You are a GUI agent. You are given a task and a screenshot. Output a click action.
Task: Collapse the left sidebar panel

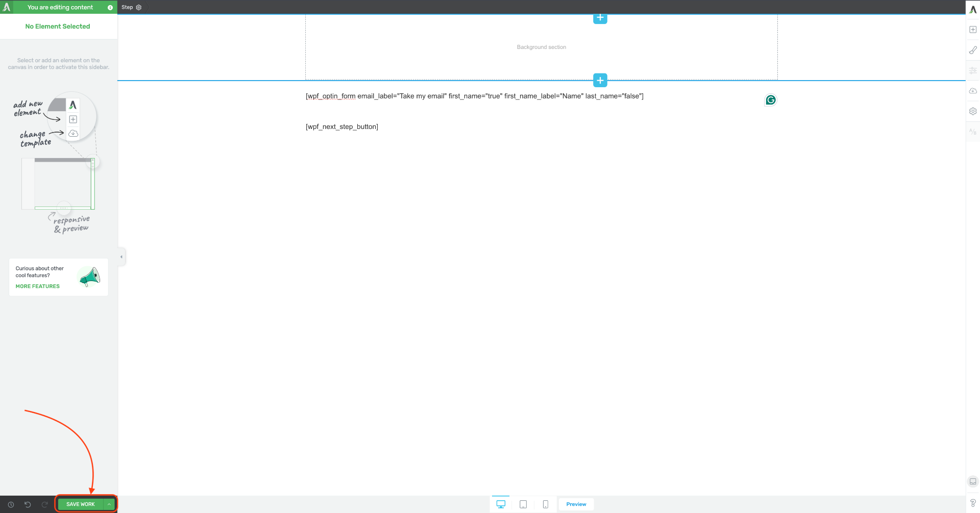point(121,256)
